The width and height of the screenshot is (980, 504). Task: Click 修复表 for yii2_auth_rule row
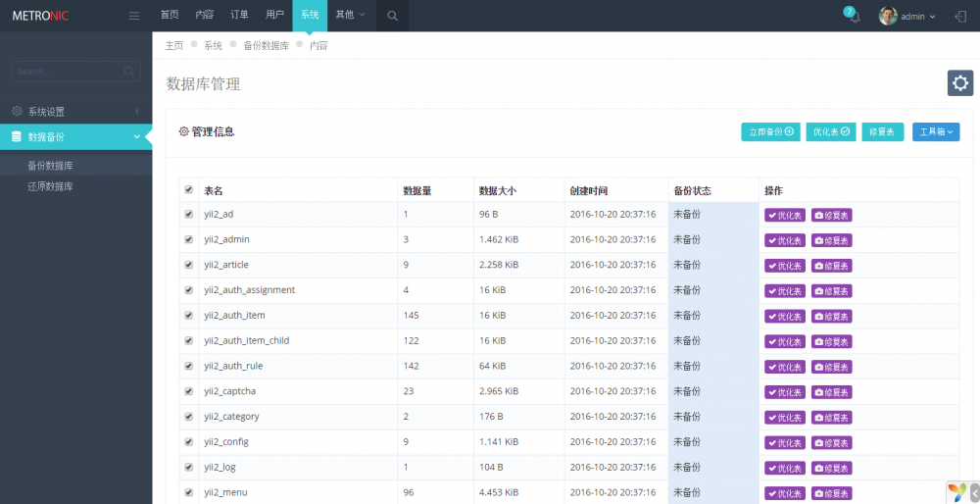click(832, 367)
